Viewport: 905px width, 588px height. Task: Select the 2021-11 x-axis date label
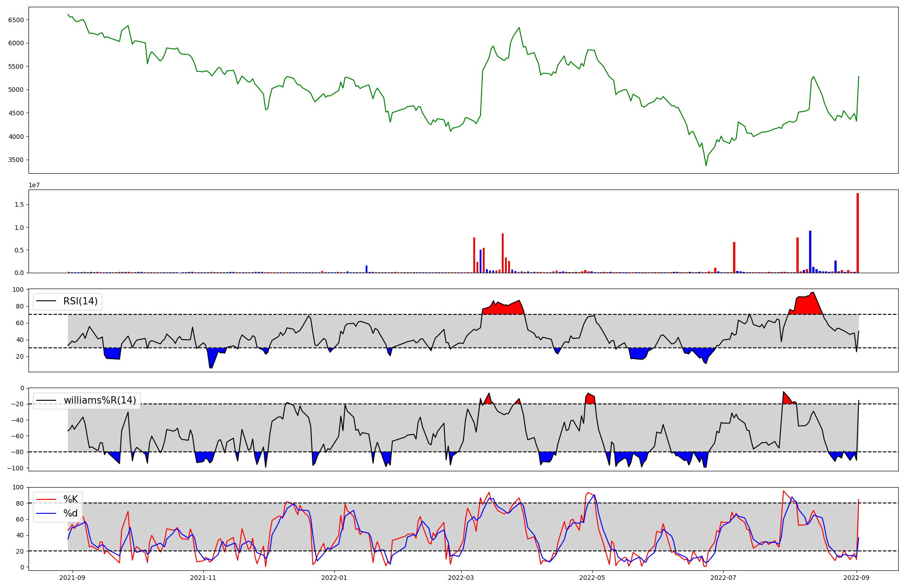coord(203,578)
